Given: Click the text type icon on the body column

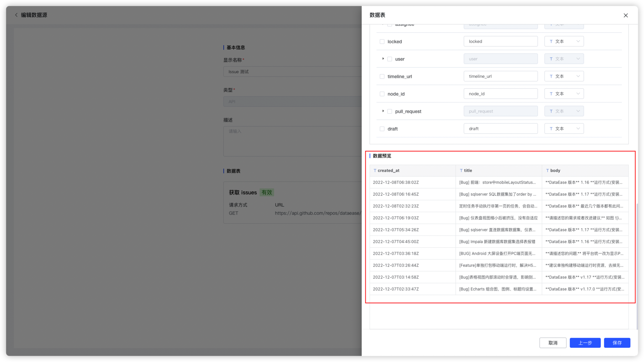Looking at the screenshot, I should coord(547,170).
